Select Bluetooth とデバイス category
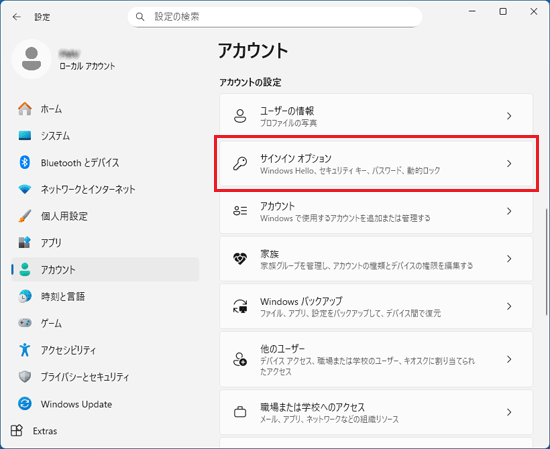This screenshot has height=449, width=550. [x=105, y=162]
